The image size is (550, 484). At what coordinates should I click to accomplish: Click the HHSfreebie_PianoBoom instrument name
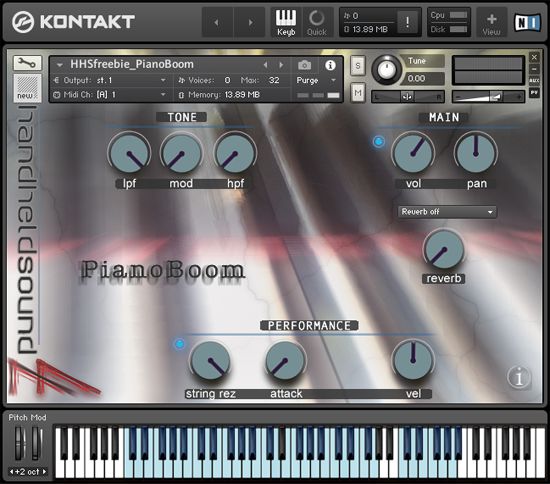click(132, 65)
